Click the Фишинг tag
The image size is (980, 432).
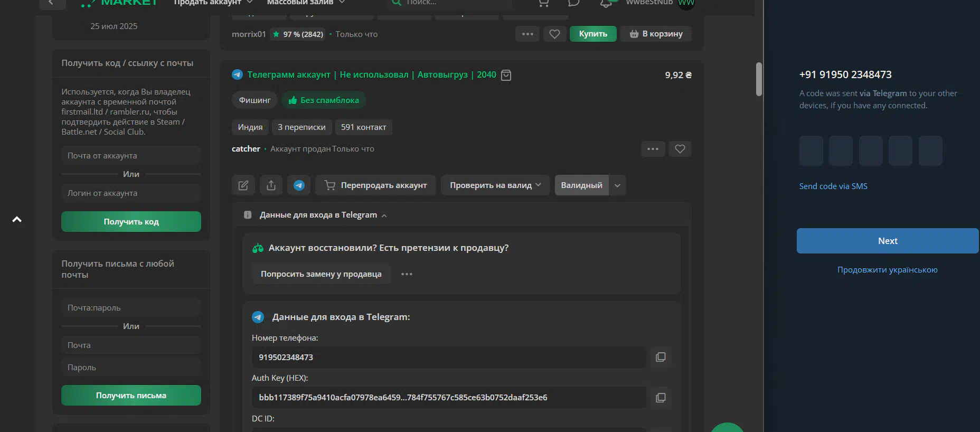point(255,100)
